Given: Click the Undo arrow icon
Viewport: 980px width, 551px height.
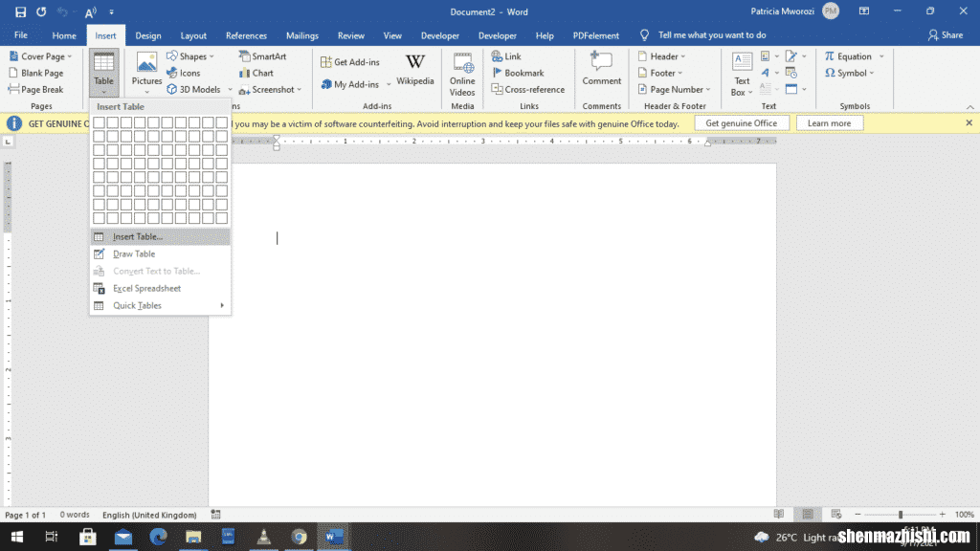Looking at the screenshot, I should (62, 11).
